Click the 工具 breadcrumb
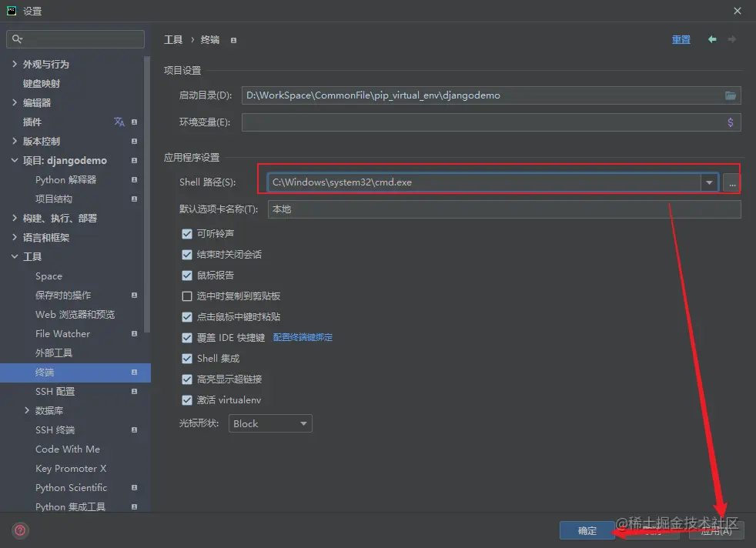756x548 pixels. (x=173, y=39)
